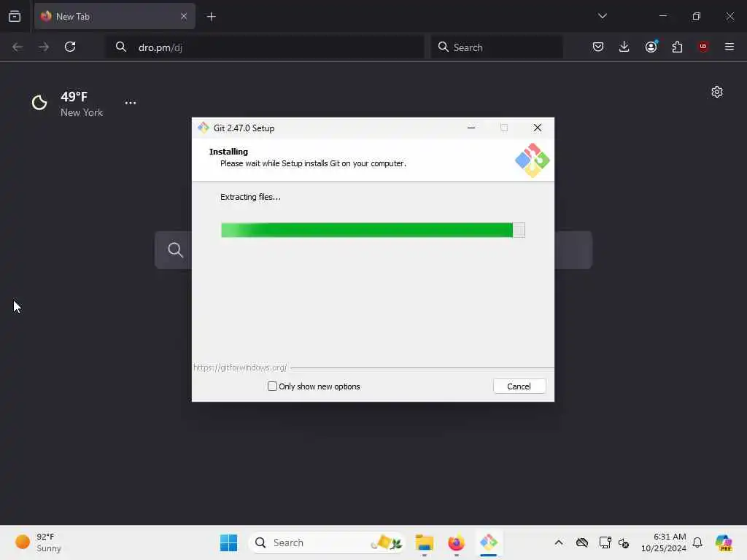Open the Firefox account icon
The image size is (747, 560).
[x=651, y=47]
